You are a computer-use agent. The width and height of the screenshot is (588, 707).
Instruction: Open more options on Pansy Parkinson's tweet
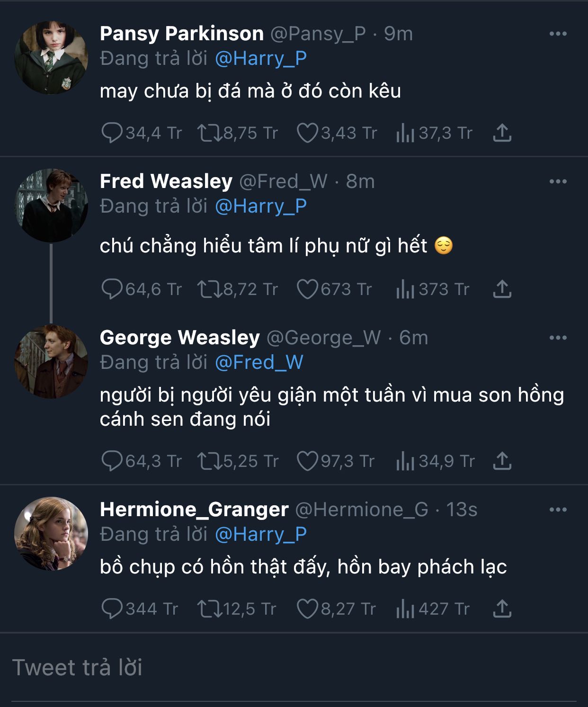558,34
